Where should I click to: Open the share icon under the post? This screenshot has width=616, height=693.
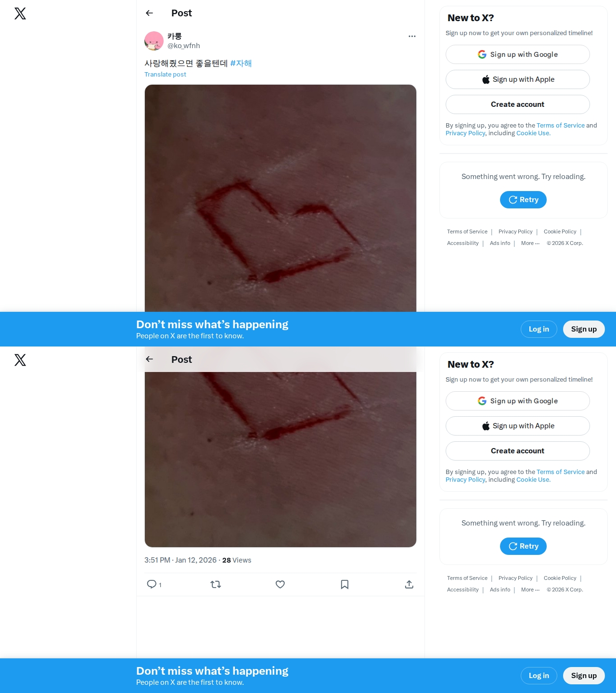(x=409, y=584)
